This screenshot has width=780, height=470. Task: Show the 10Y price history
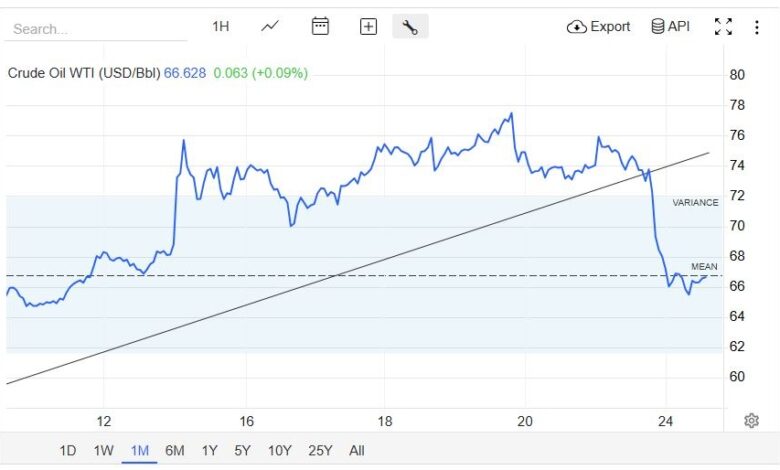[x=280, y=451]
